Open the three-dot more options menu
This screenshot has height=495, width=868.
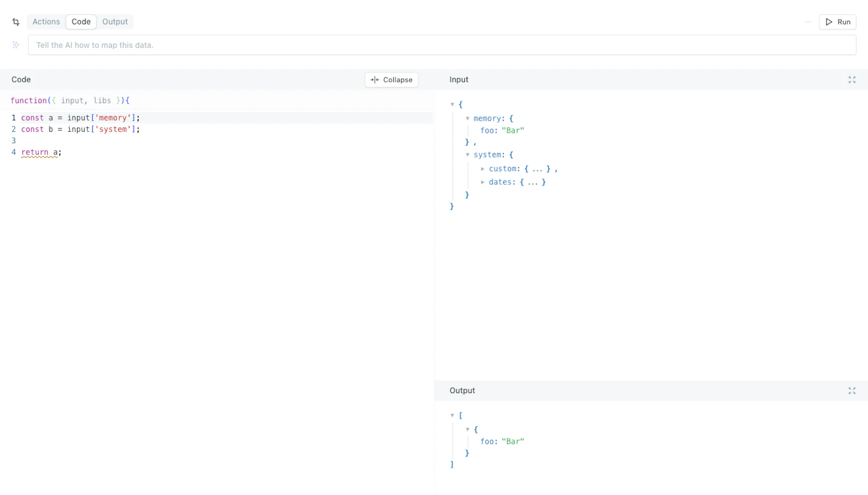(808, 22)
